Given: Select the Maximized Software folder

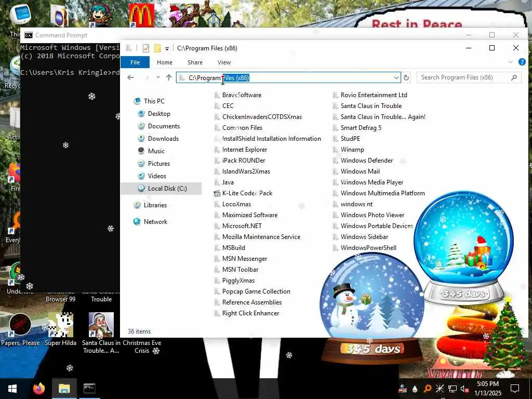Looking at the screenshot, I should coord(250,215).
